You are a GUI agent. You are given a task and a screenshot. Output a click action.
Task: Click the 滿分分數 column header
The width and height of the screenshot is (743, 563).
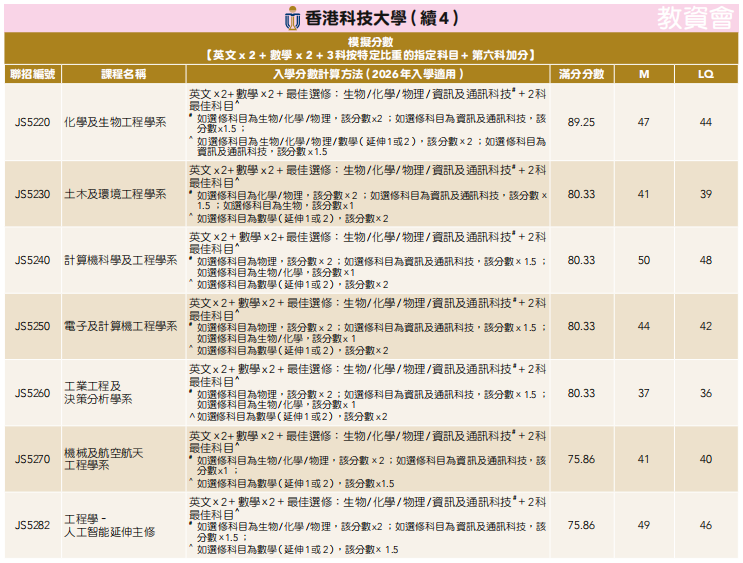pyautogui.click(x=581, y=74)
